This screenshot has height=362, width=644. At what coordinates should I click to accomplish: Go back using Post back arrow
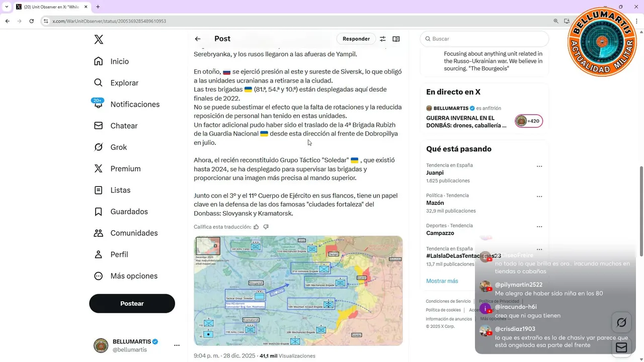pyautogui.click(x=198, y=39)
